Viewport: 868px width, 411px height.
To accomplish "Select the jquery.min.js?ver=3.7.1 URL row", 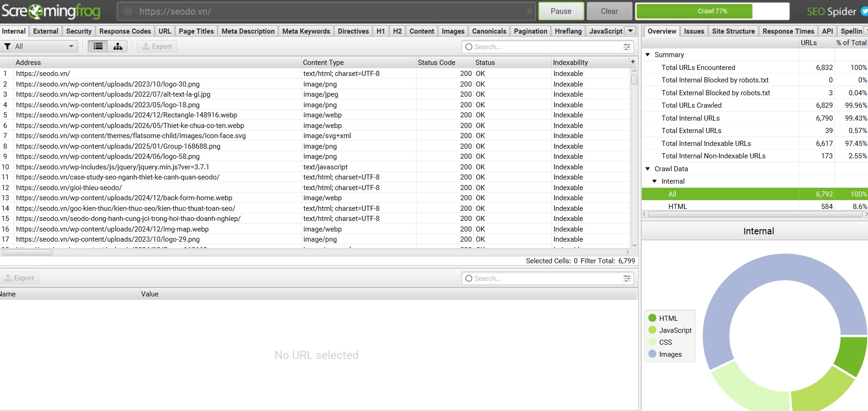I will tap(315, 167).
